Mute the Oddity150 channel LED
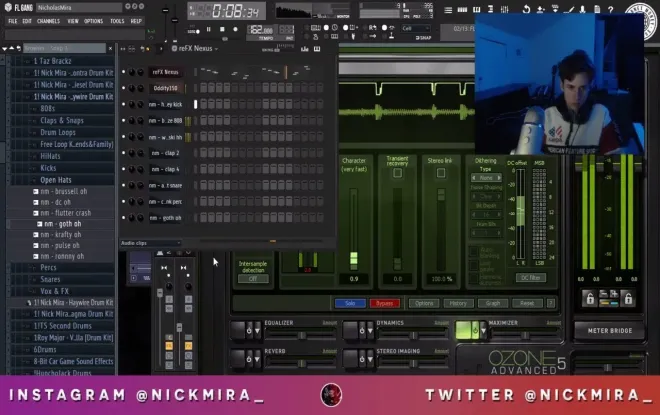This screenshot has height=415, width=660. [x=123, y=88]
